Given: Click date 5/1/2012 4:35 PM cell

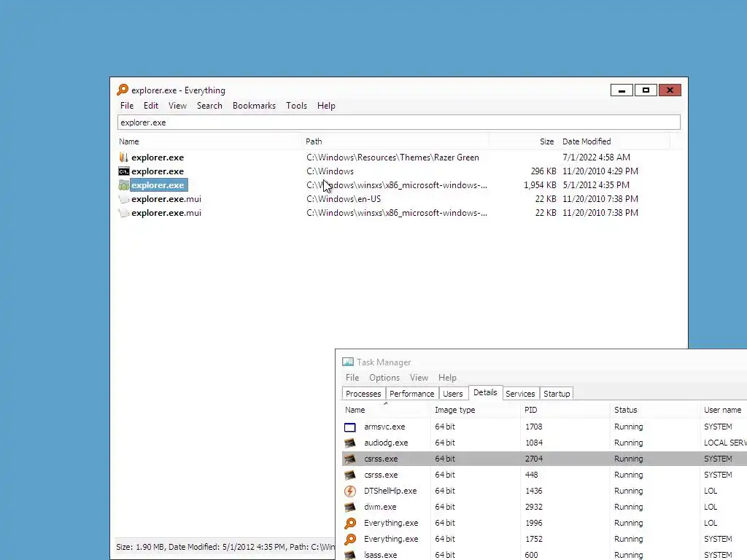Looking at the screenshot, I should (x=596, y=184).
